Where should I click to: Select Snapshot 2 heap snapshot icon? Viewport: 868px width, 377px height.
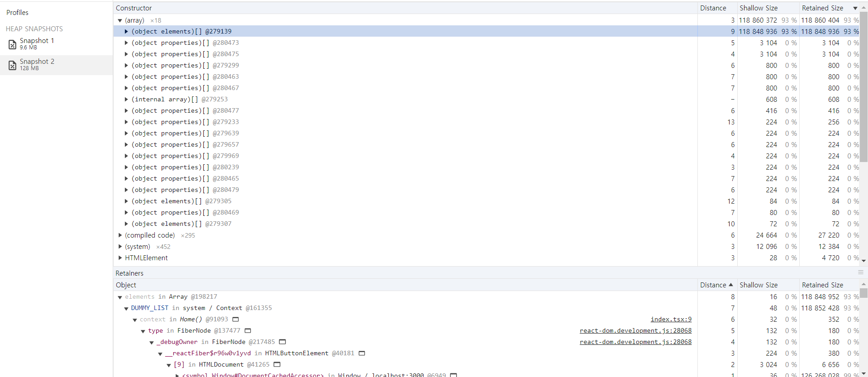13,65
